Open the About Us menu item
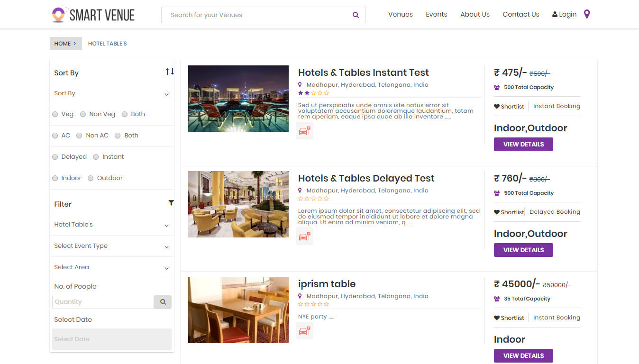639x364 pixels. click(x=475, y=14)
